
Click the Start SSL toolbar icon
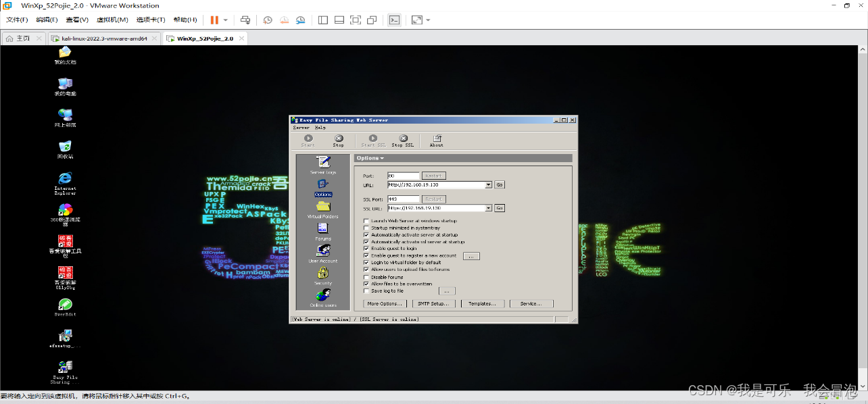372,140
